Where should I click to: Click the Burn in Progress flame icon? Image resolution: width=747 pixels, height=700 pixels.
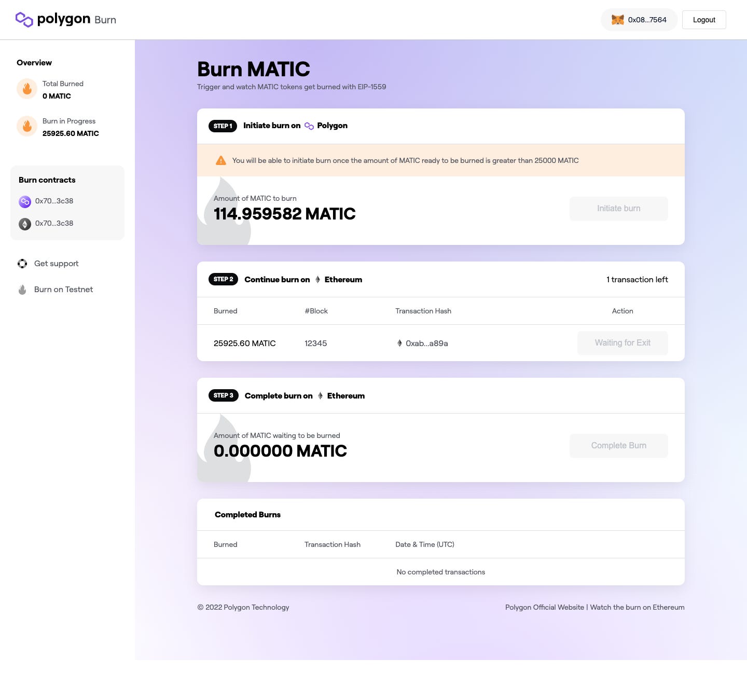coord(27,127)
